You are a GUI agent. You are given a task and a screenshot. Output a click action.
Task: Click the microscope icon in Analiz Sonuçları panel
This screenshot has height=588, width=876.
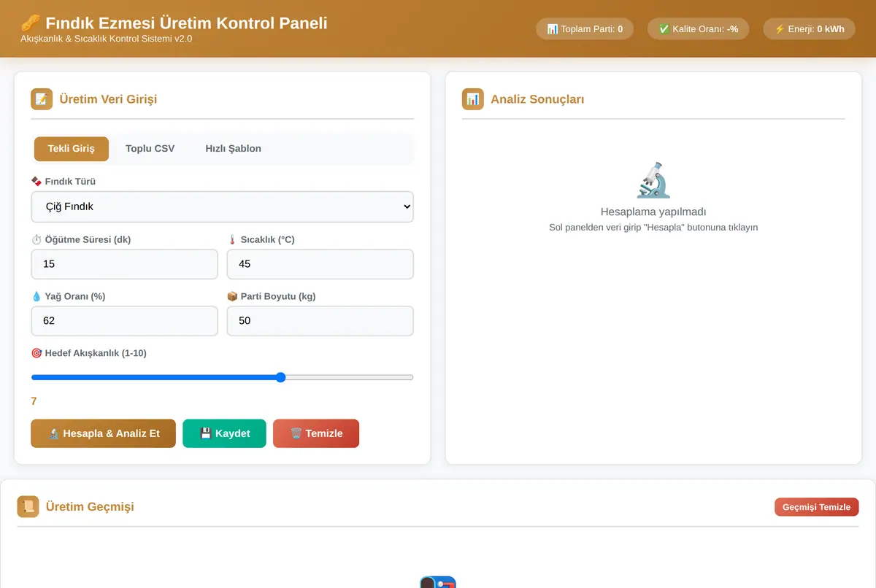(x=653, y=179)
